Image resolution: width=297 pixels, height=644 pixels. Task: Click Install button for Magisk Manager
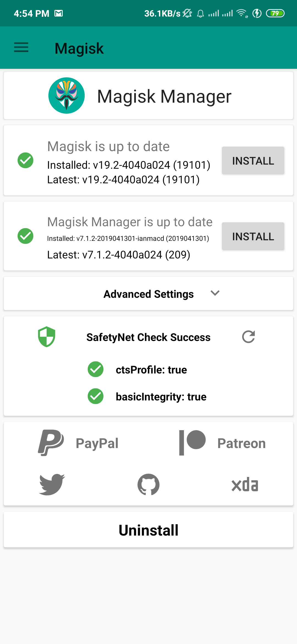tap(253, 236)
